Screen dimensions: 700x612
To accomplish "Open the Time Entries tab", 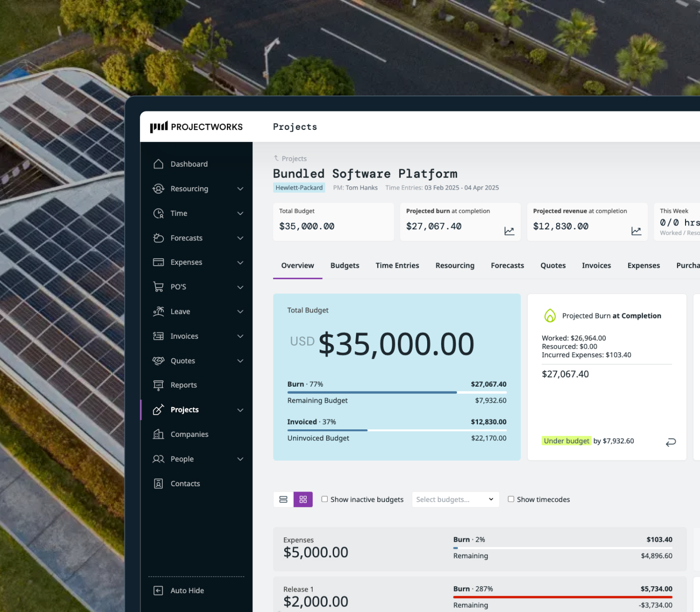I will point(397,266).
